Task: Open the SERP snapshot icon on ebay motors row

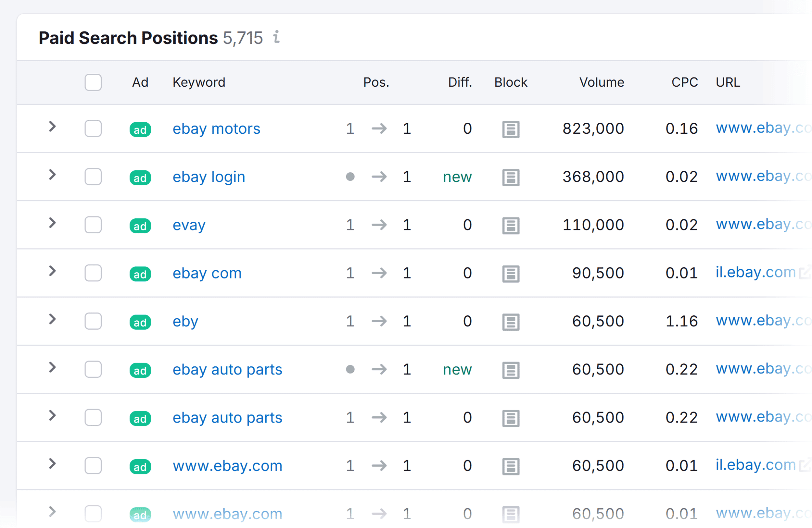Action: [x=511, y=129]
